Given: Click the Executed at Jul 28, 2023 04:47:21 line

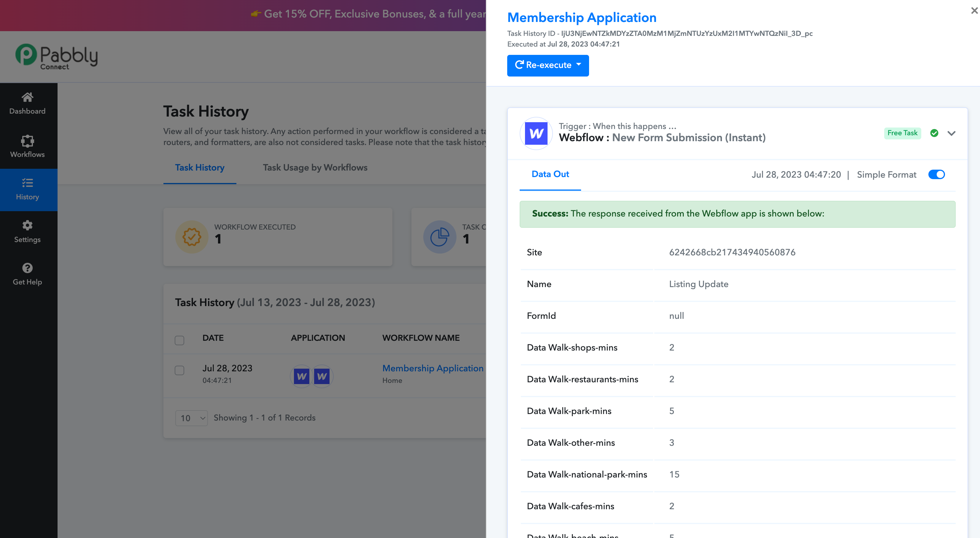Looking at the screenshot, I should click(564, 44).
